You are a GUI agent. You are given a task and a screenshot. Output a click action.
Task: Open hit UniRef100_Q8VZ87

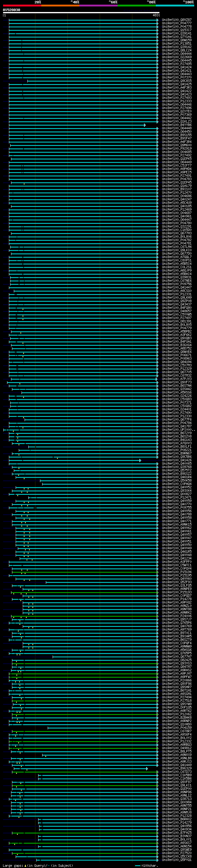coord(176,20)
